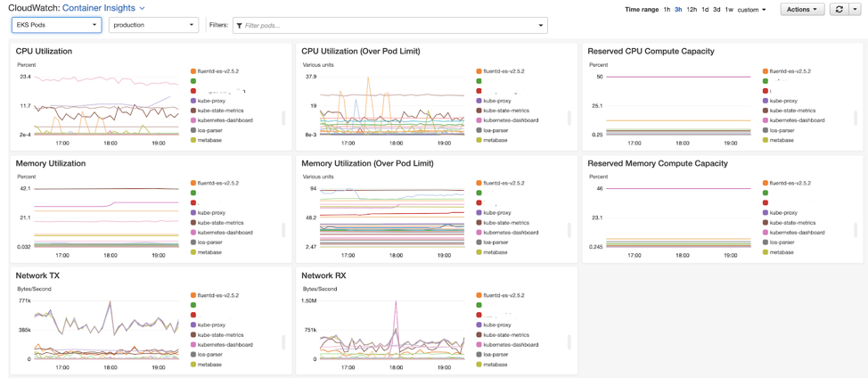Click kubernetes-dashboard label in Memory Utilization legend

(x=225, y=233)
